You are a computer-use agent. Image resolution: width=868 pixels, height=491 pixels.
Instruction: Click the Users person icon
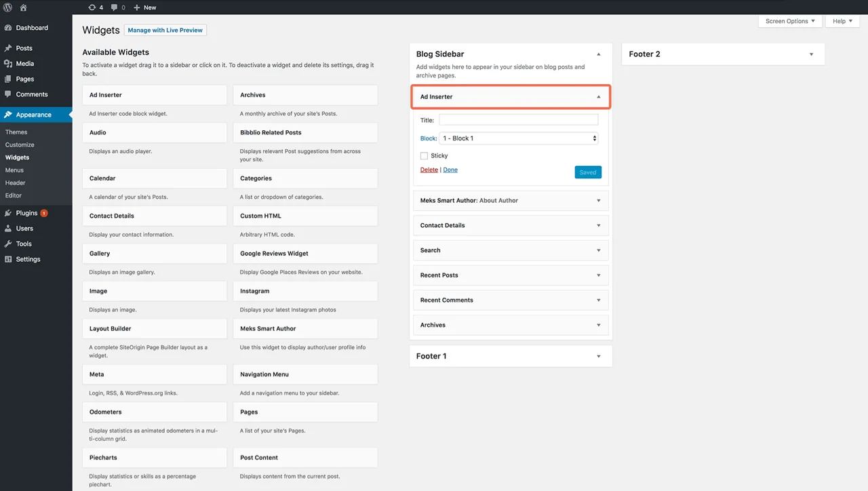click(x=8, y=229)
